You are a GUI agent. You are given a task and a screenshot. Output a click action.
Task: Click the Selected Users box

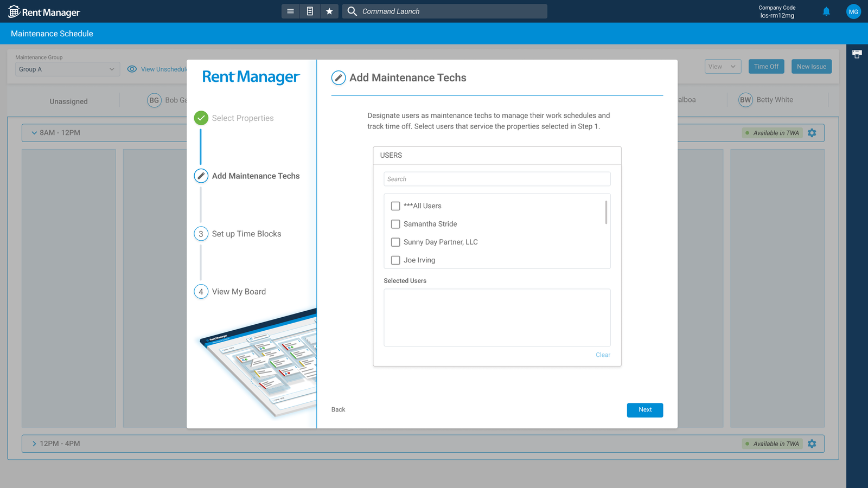pyautogui.click(x=497, y=318)
